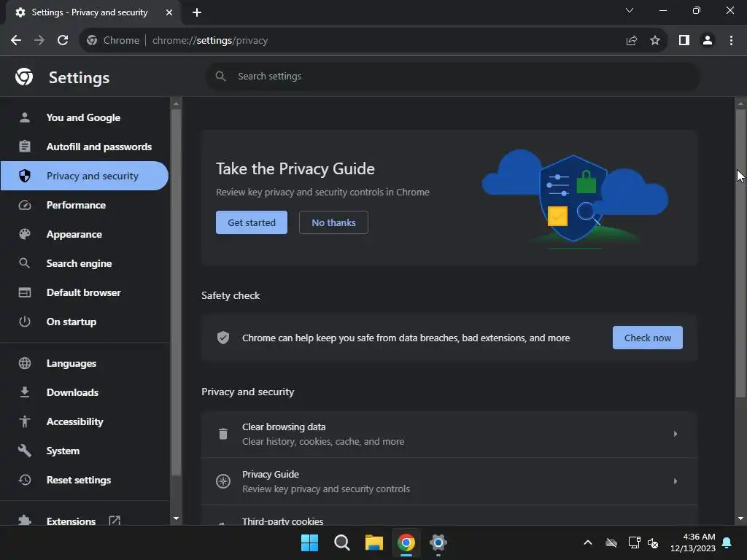Click the magnifier icon for Search engine
The height and width of the screenshot is (560, 747).
click(x=24, y=262)
